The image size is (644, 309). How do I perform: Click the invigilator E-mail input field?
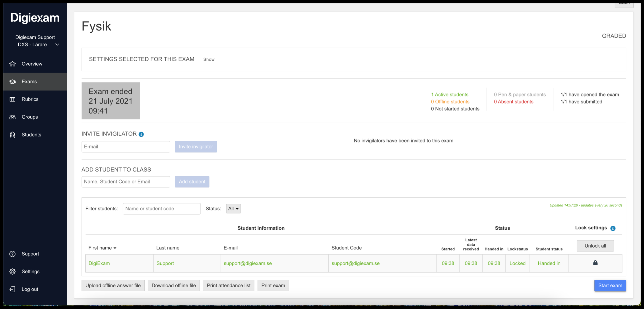[126, 147]
